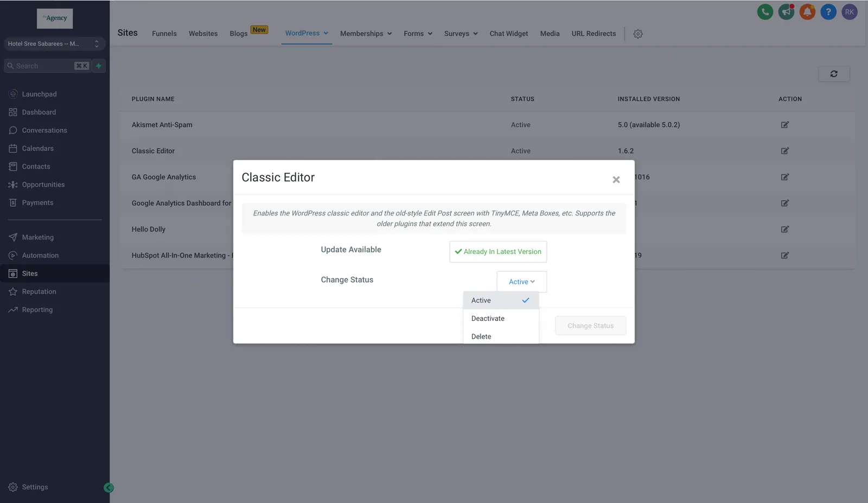Screen dimensions: 868x503
Task: Open Automation in sidebar
Action: (40, 256)
